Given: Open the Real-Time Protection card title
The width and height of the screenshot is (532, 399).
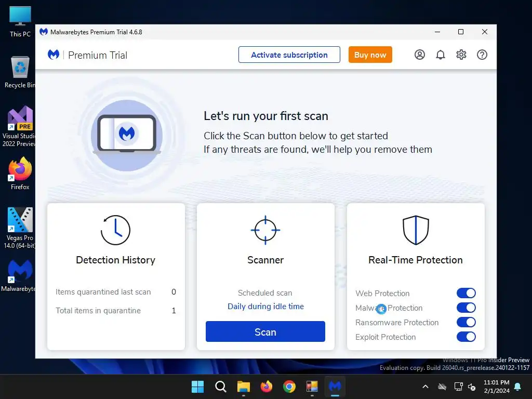Looking at the screenshot, I should click(416, 260).
